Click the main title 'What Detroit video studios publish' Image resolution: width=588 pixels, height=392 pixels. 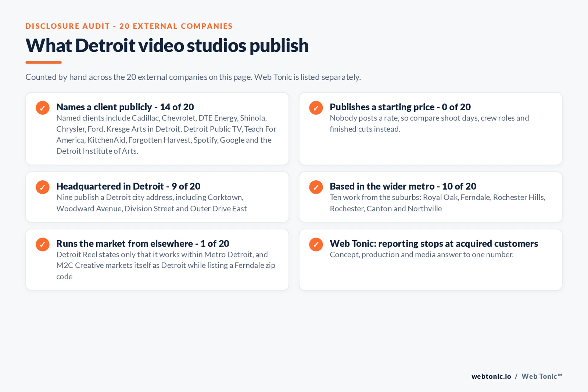point(167,46)
